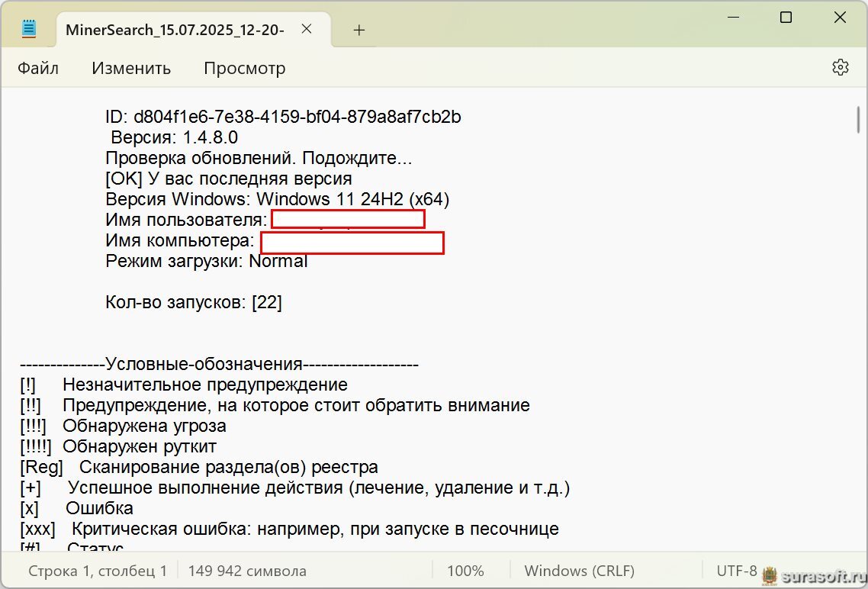This screenshot has width=868, height=589.
Task: Click the line starting with [!!] Предупреждение
Action: pos(275,406)
